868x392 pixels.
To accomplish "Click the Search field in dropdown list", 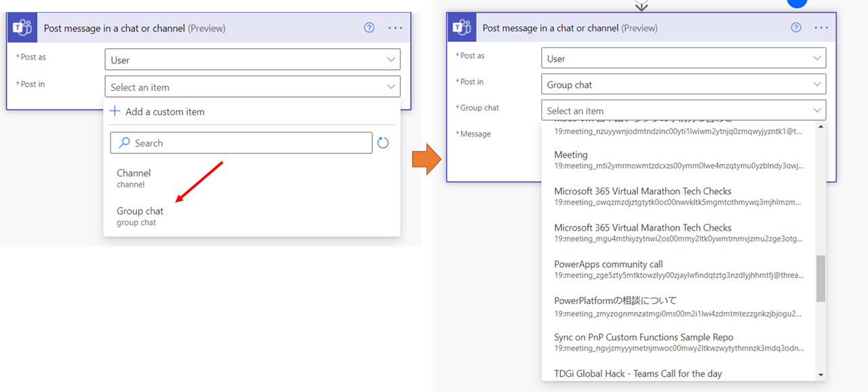I will click(241, 143).
